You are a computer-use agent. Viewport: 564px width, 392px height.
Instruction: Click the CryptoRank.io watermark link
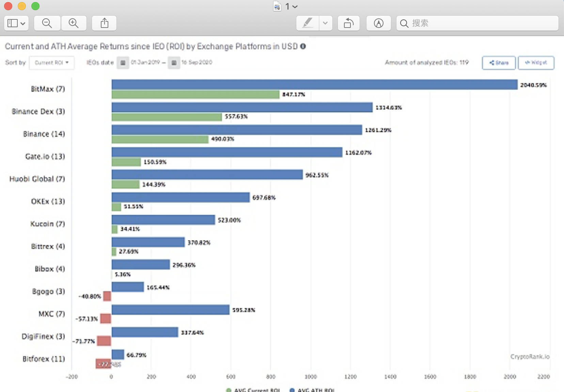[x=530, y=357]
